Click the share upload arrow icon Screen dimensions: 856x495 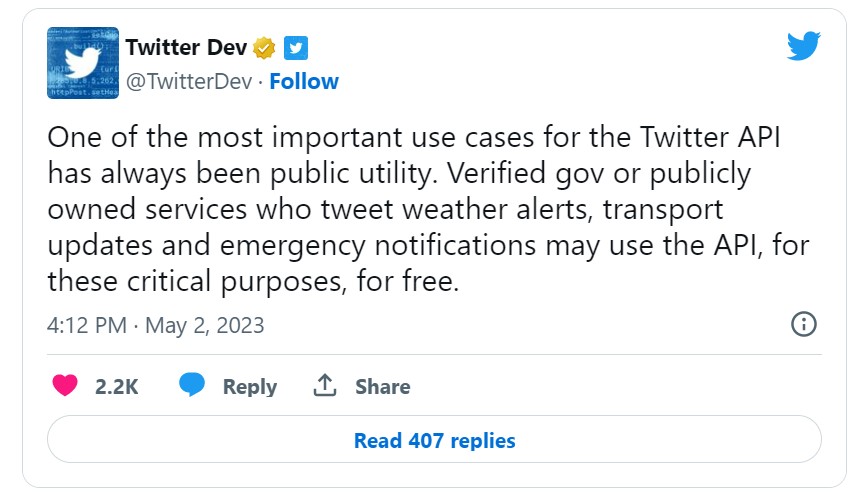point(325,385)
